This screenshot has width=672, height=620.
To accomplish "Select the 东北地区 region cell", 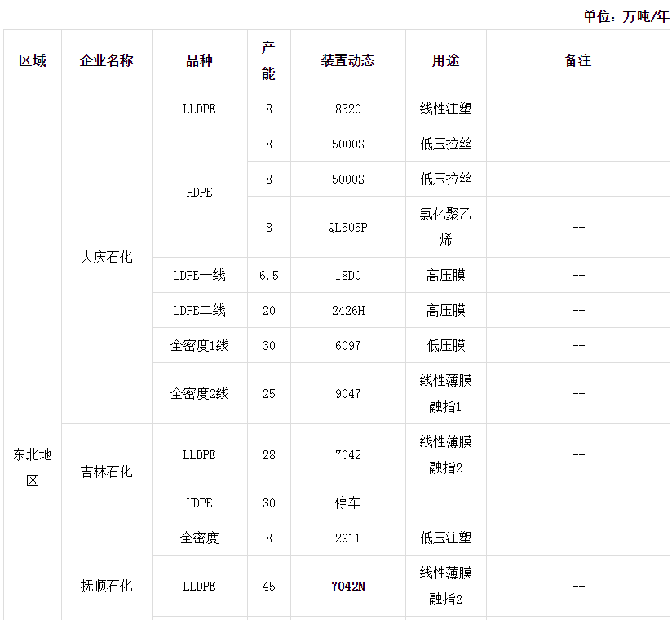I will 33,467.
